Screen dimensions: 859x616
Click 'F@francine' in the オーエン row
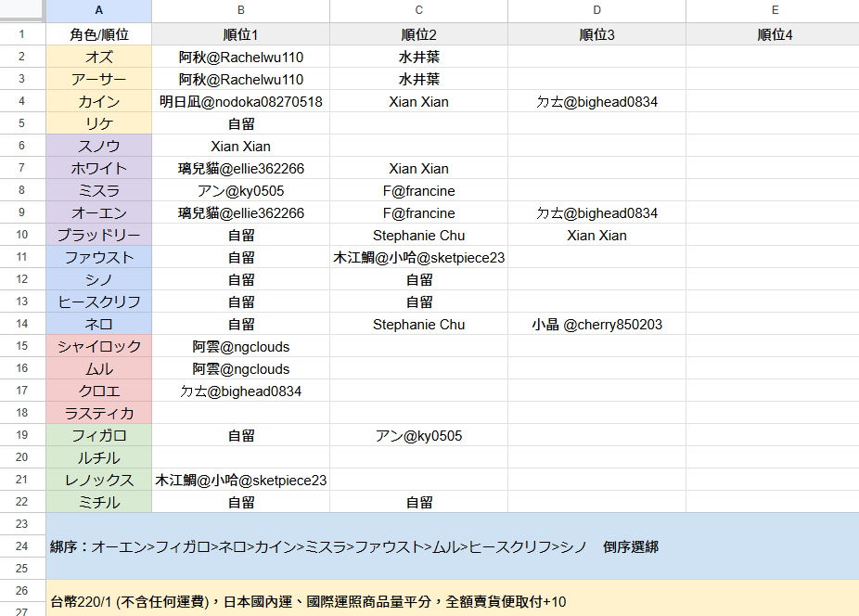click(x=418, y=213)
